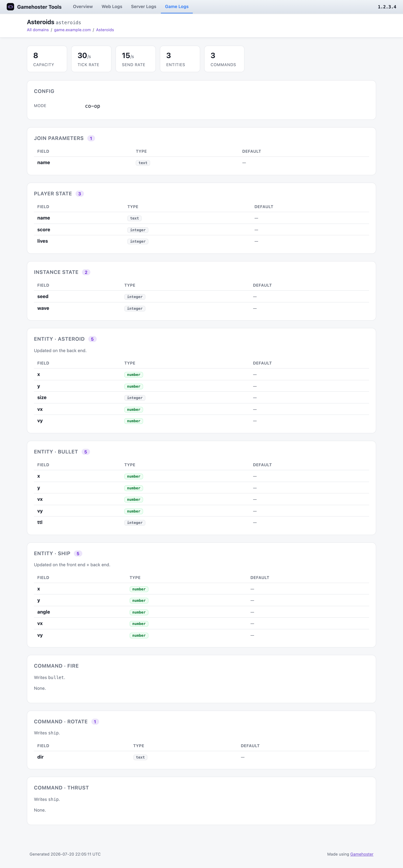Click the name field in Join Parameters
Screen dimensions: 403x868
click(43, 162)
